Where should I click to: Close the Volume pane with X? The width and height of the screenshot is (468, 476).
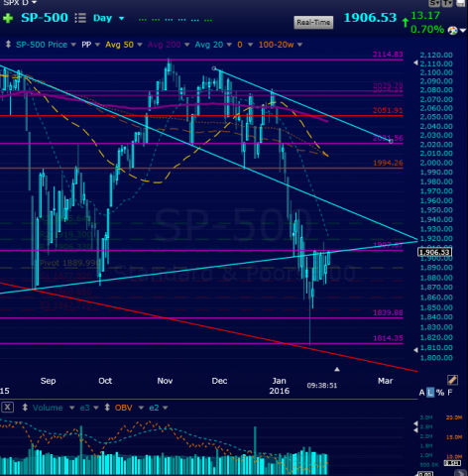point(8,407)
